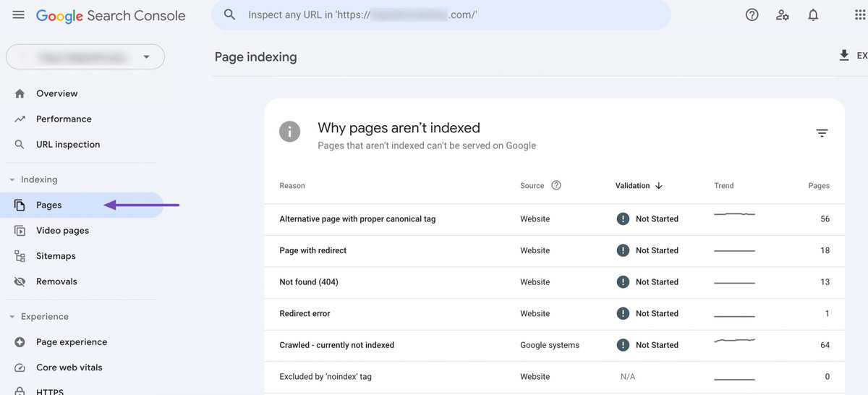Viewport: 868px width, 395px height.
Task: Open Page experience report
Action: point(72,342)
